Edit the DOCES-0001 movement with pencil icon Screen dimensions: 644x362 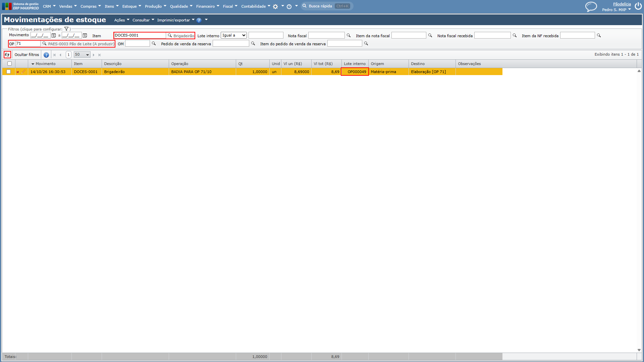pos(23,72)
